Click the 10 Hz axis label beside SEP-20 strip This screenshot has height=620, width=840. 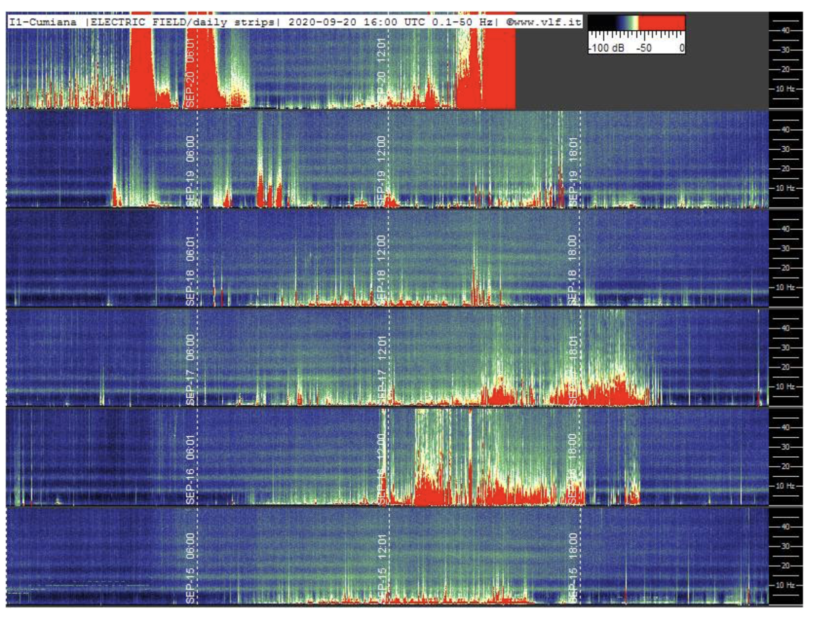pos(785,89)
